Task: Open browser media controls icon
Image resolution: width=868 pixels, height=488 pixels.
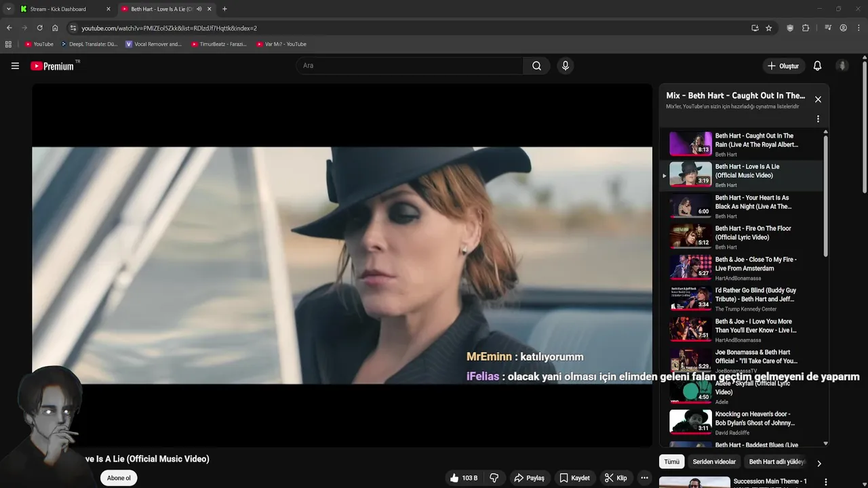Action: tap(828, 28)
